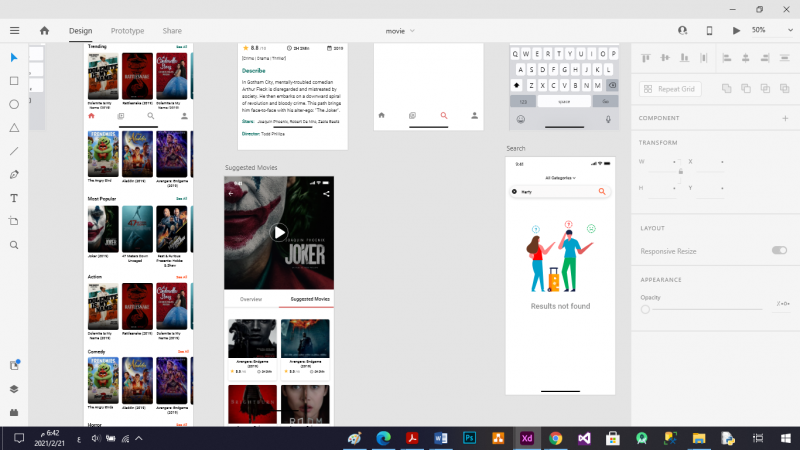800x450 pixels.
Task: Show hidden system tray icons chevron
Action: 139,438
